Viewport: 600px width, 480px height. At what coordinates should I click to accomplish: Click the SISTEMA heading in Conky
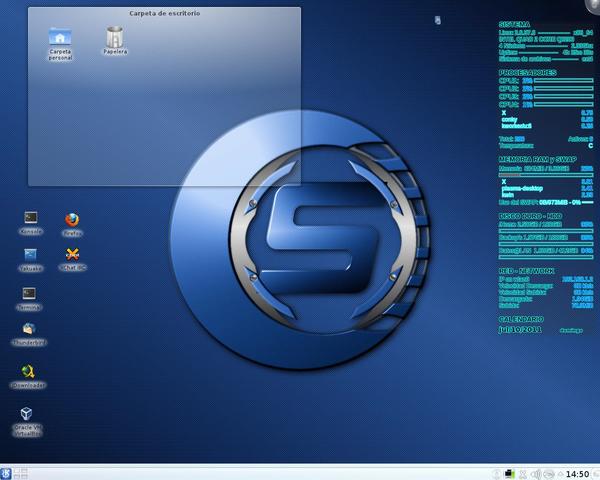(514, 24)
